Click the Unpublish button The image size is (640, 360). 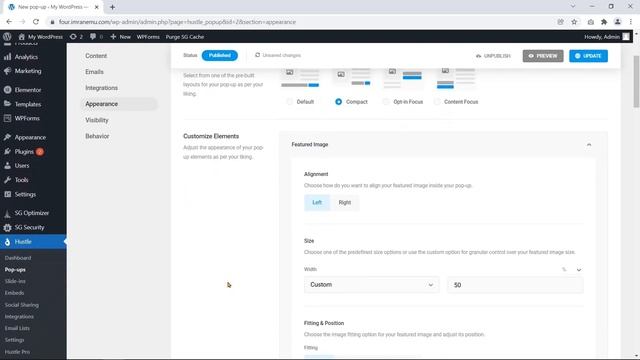click(x=493, y=56)
